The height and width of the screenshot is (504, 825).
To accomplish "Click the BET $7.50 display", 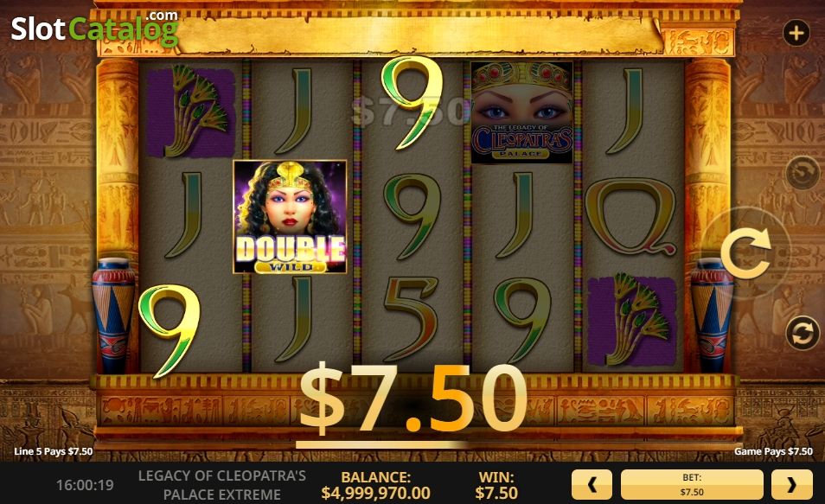I will point(692,484).
